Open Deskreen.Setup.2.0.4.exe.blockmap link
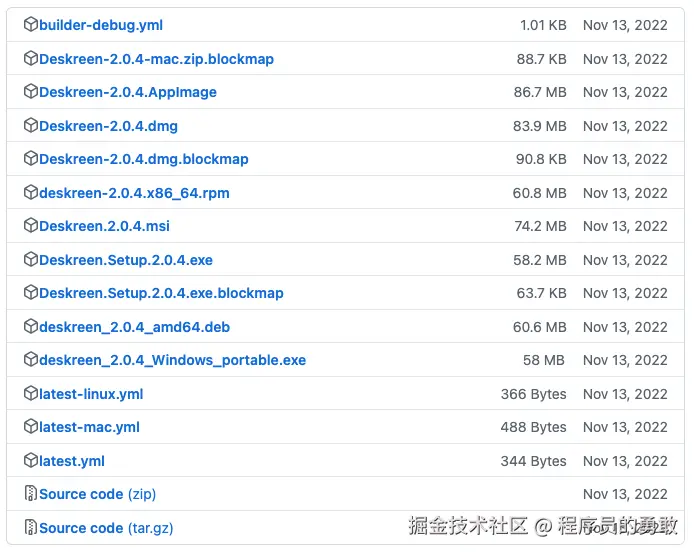 coord(161,293)
